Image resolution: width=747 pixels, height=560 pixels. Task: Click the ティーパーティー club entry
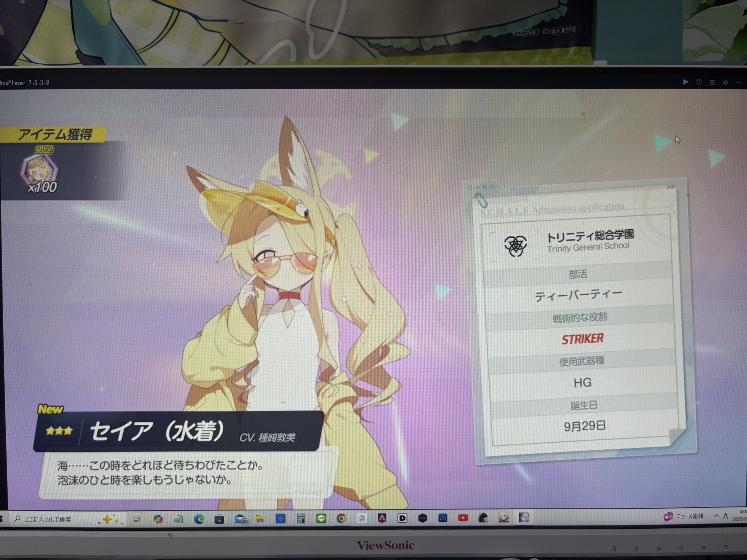click(x=578, y=295)
